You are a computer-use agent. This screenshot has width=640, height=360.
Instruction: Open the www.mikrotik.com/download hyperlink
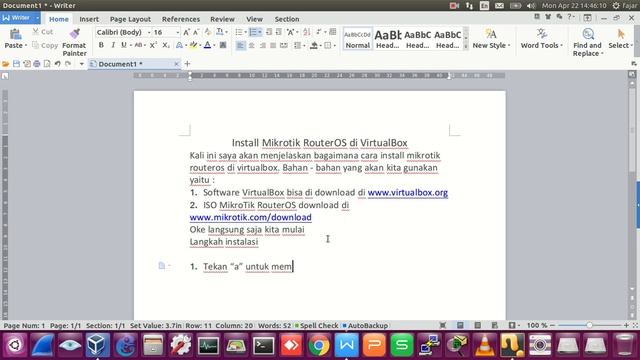pos(251,217)
